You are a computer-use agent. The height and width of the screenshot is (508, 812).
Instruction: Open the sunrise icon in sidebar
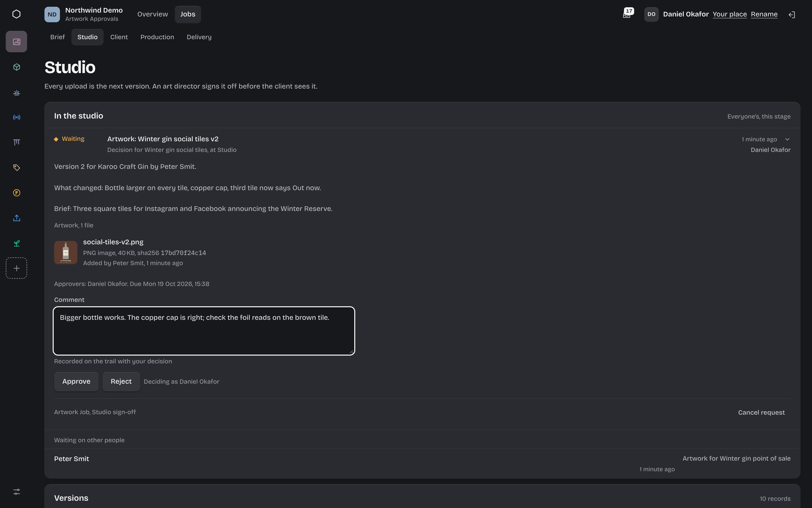(16, 92)
